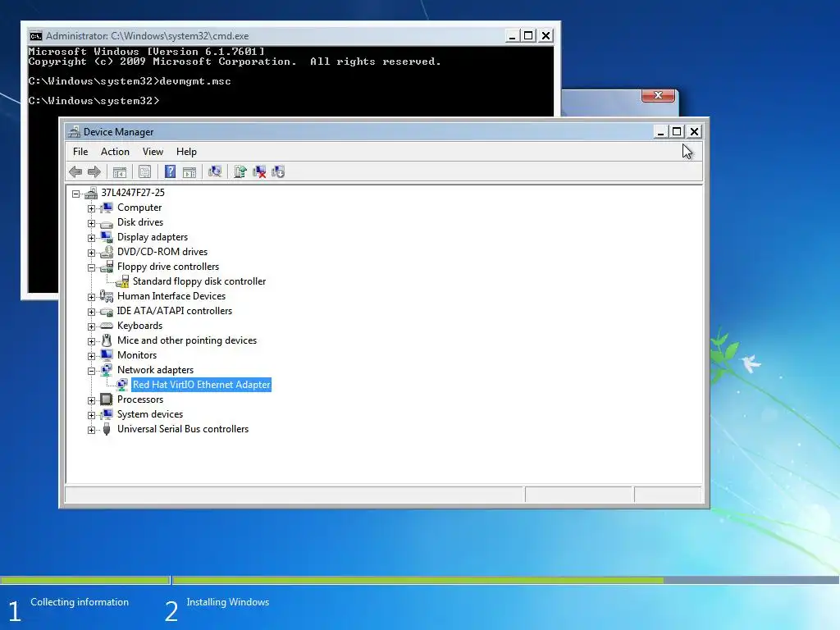Open Properties via the toolbar icon
This screenshot has height=630, width=840.
tap(144, 172)
